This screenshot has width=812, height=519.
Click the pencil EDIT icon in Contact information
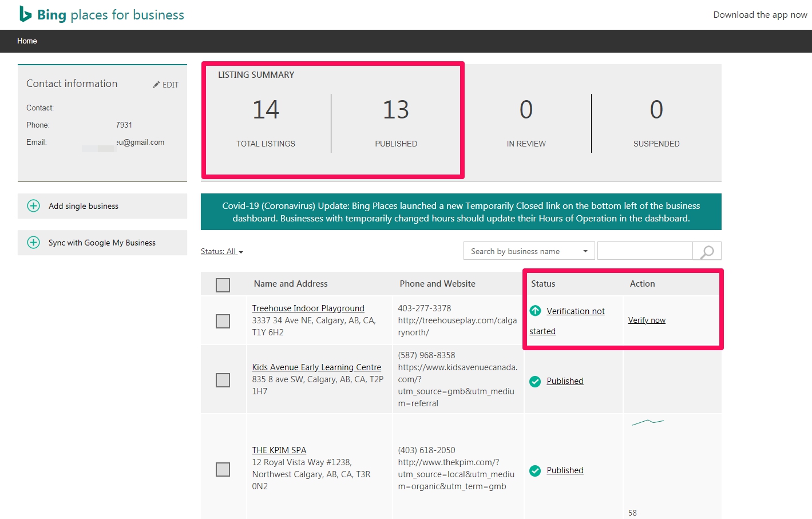(x=165, y=85)
